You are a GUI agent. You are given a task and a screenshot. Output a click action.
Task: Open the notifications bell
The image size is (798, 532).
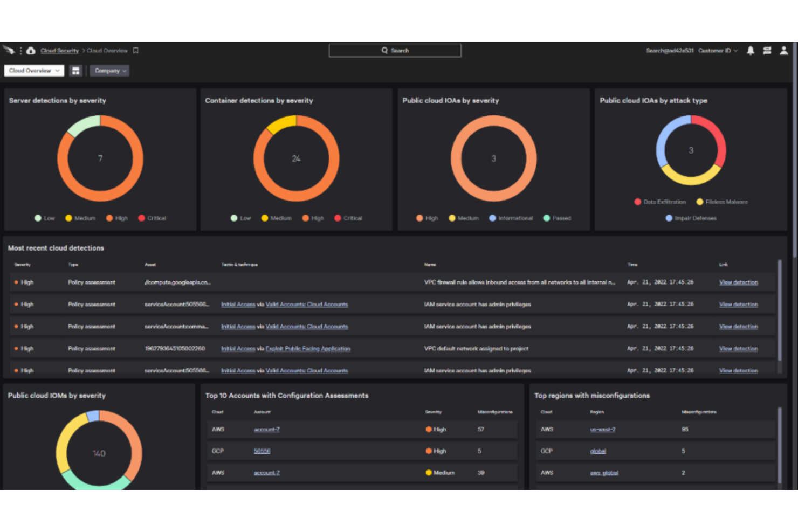click(751, 50)
